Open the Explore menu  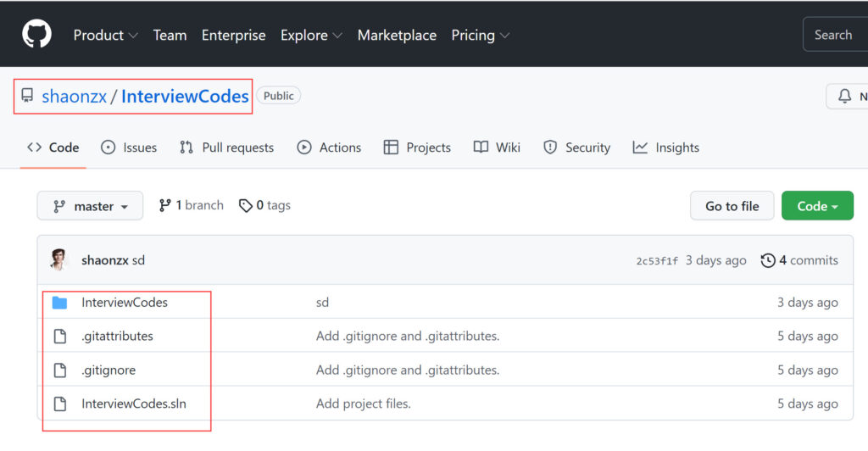tap(311, 36)
